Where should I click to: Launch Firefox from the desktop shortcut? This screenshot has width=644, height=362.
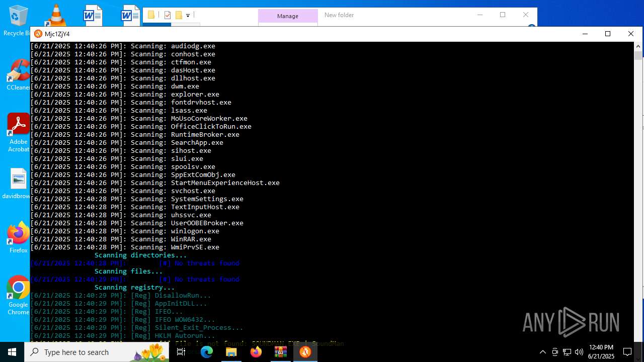pos(19,237)
